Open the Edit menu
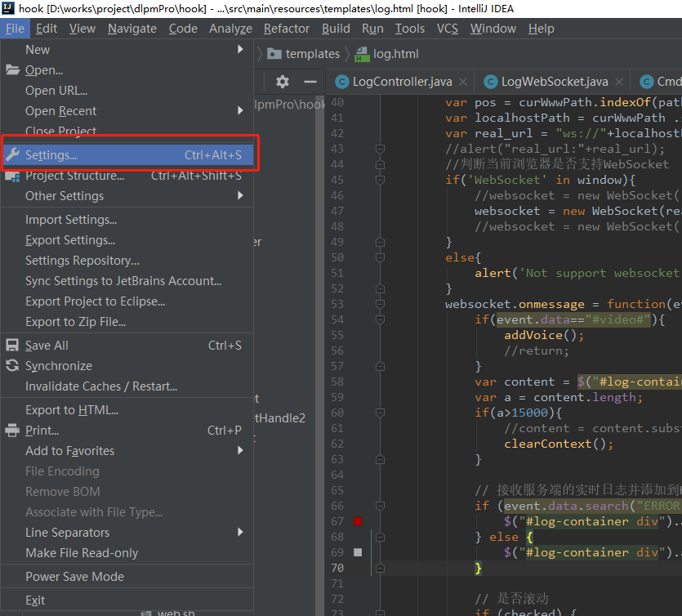 coord(46,29)
